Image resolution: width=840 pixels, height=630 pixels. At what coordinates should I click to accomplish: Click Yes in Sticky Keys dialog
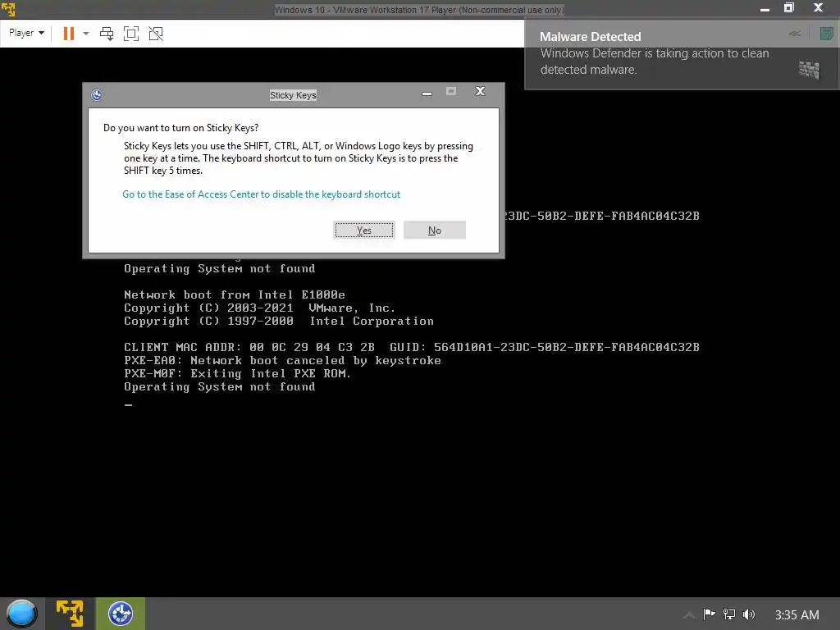(364, 230)
